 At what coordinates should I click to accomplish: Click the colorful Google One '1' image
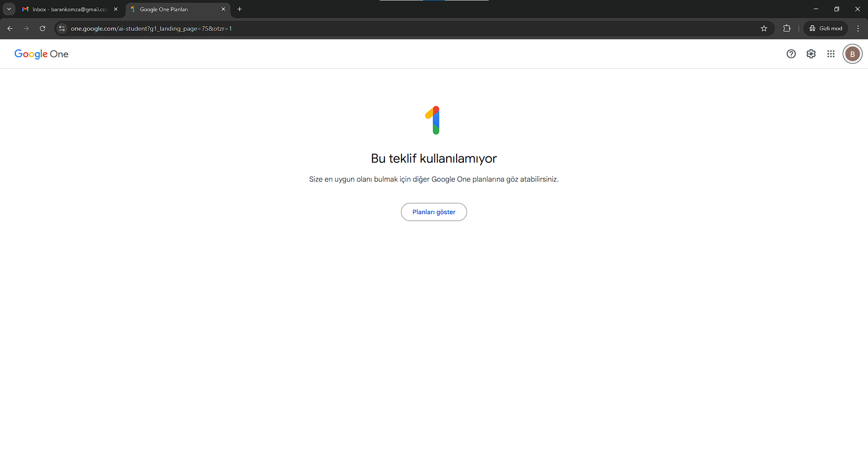[x=433, y=120]
